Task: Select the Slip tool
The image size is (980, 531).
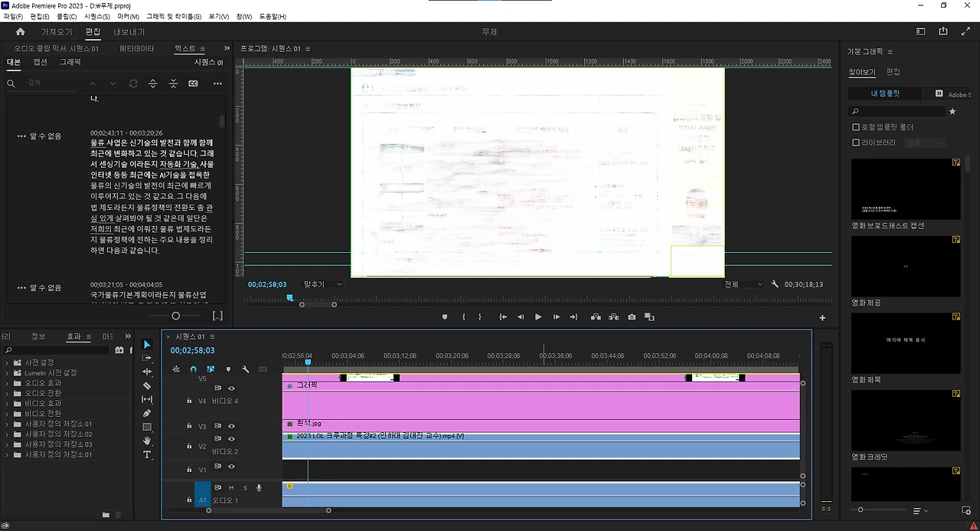Action: [x=147, y=399]
